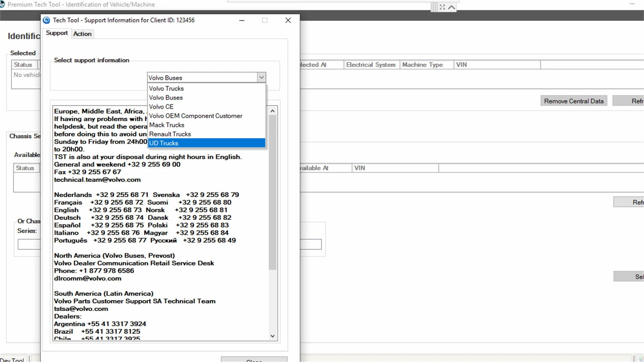Click the Status header in Selected table
This screenshot has height=362, width=644.
tap(25, 65)
